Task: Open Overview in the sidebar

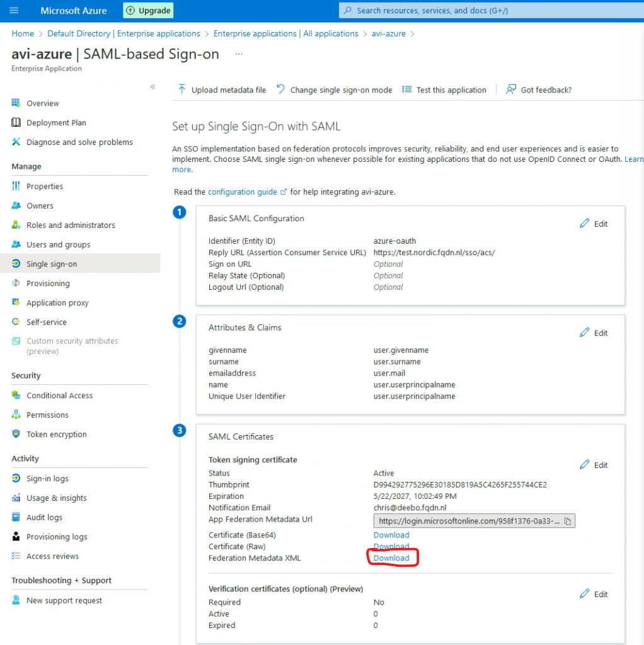Action: [43, 103]
